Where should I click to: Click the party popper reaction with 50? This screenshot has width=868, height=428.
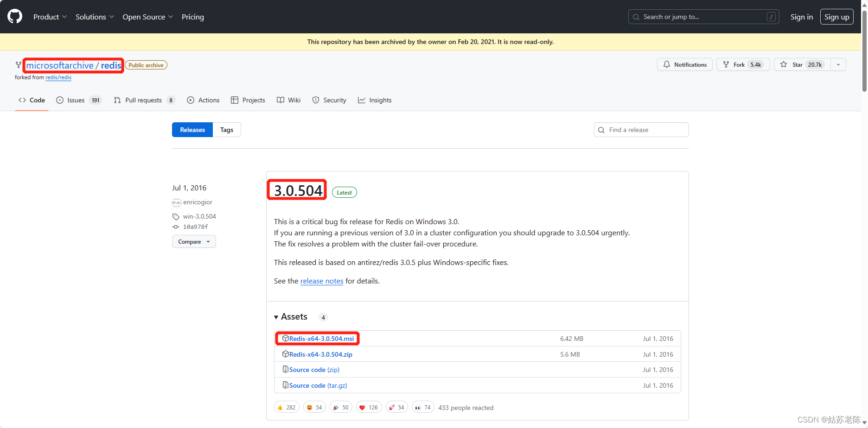pyautogui.click(x=341, y=407)
